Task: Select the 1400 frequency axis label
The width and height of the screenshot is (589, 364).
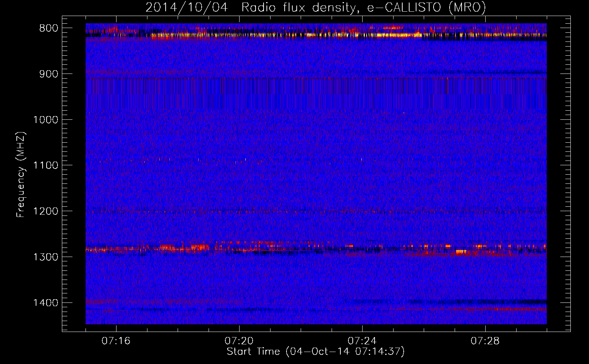Action: [46, 303]
